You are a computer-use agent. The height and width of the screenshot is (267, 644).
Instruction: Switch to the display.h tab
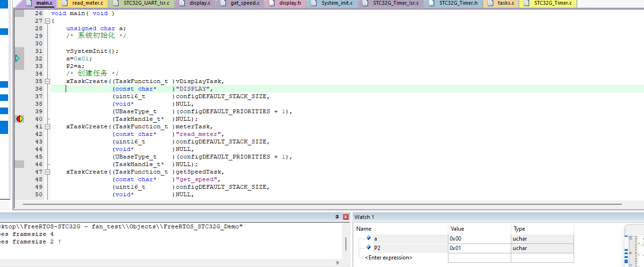coord(285,3)
